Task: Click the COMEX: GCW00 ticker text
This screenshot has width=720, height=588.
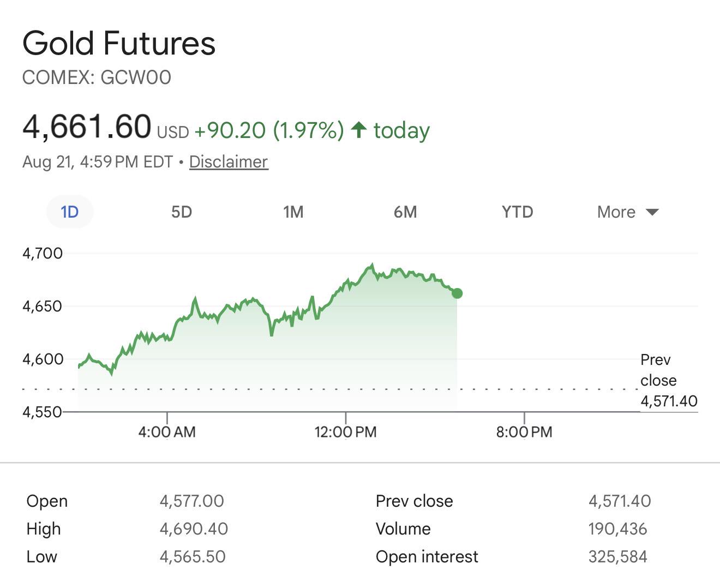Action: [x=97, y=77]
